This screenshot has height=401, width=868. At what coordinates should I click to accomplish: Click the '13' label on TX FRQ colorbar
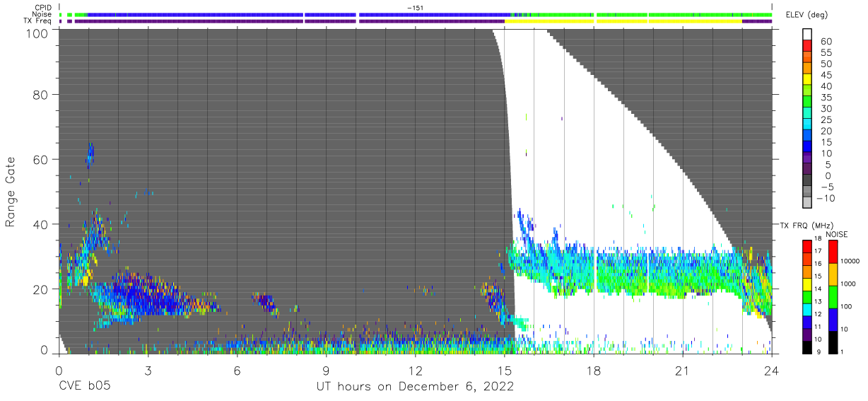tap(818, 301)
